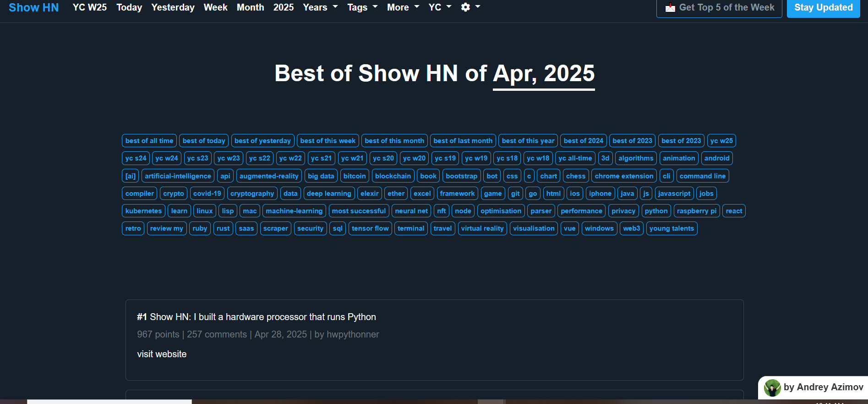This screenshot has height=404, width=868.
Task: Filter by the [ai] tag
Action: [x=131, y=176]
